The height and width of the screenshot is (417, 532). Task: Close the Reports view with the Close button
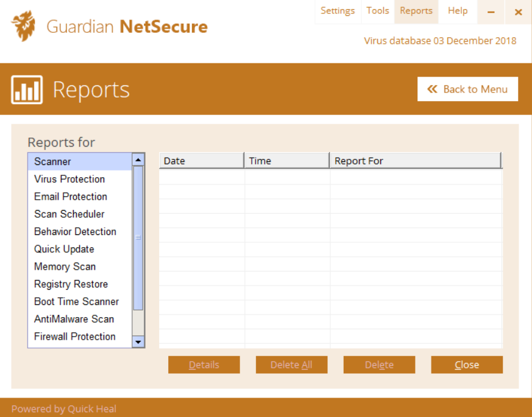[467, 365]
